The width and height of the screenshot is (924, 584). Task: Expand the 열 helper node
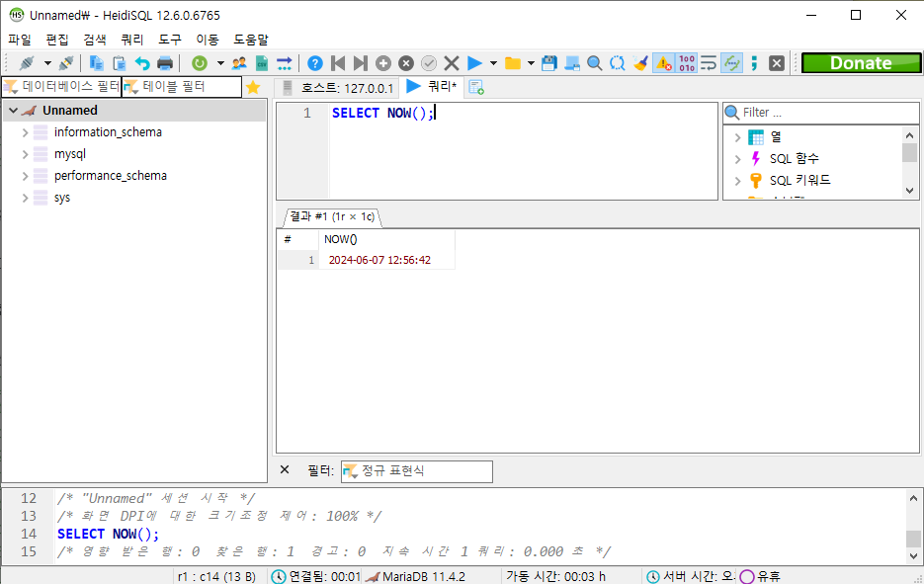[x=737, y=137]
